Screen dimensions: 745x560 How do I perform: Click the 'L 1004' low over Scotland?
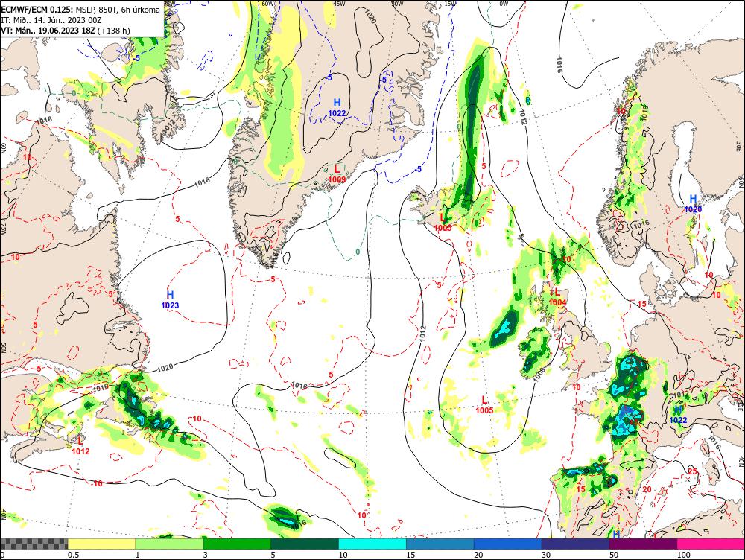coord(557,297)
